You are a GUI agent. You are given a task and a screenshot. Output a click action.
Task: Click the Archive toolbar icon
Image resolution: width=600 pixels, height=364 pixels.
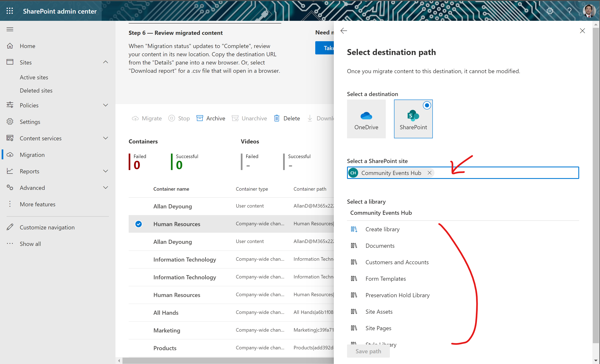(x=200, y=118)
